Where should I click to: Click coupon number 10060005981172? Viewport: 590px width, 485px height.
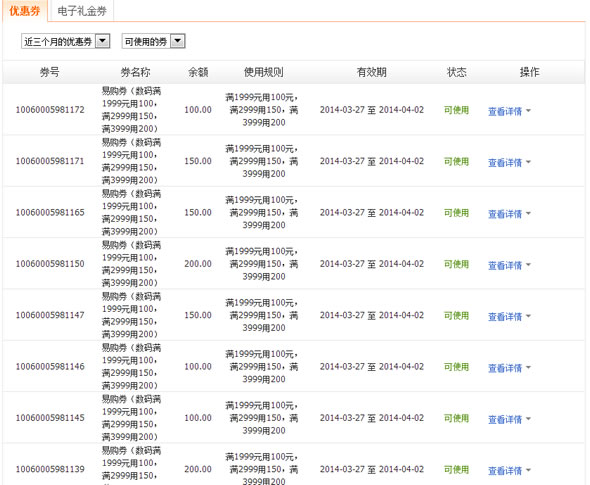pyautogui.click(x=50, y=110)
